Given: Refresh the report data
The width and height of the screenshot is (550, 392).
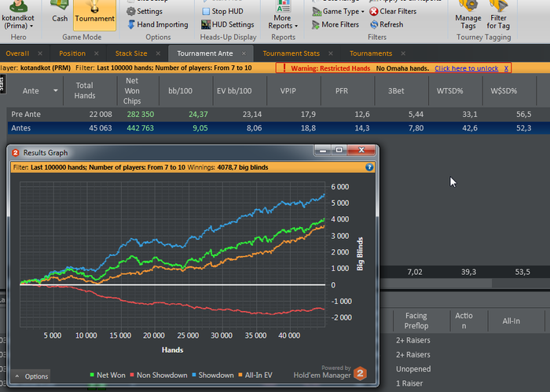Looking at the screenshot, I should [x=387, y=24].
